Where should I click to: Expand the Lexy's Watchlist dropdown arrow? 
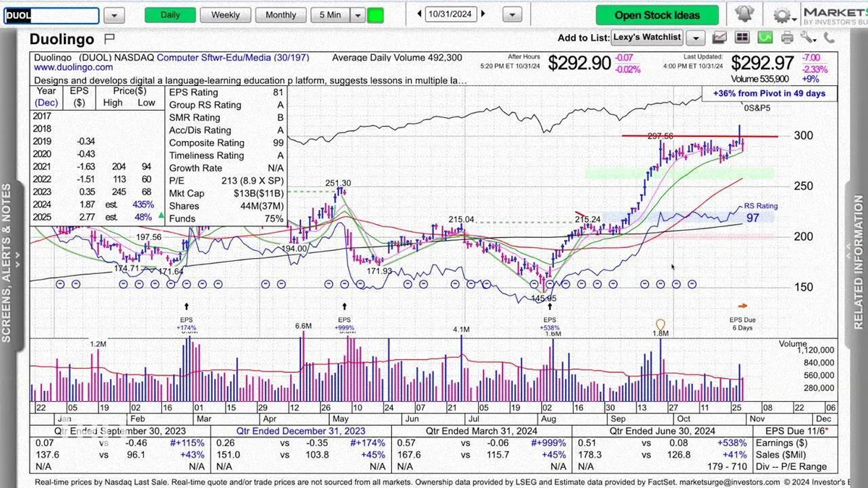[x=695, y=38]
